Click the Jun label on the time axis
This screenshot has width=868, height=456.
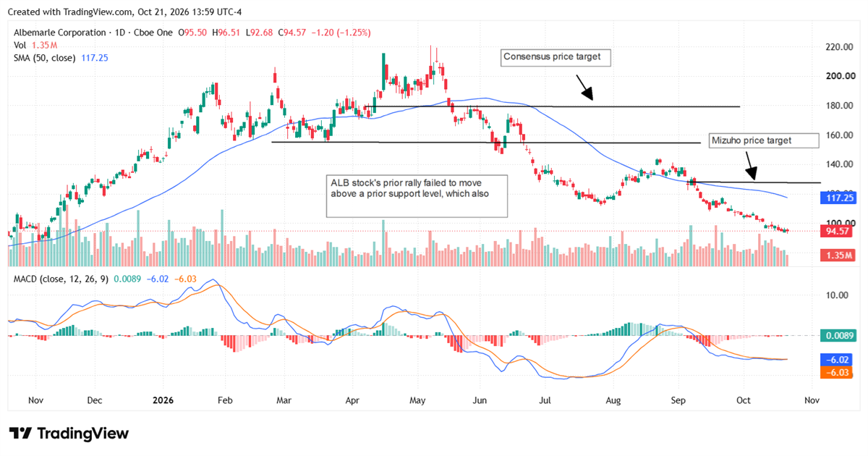coord(480,399)
